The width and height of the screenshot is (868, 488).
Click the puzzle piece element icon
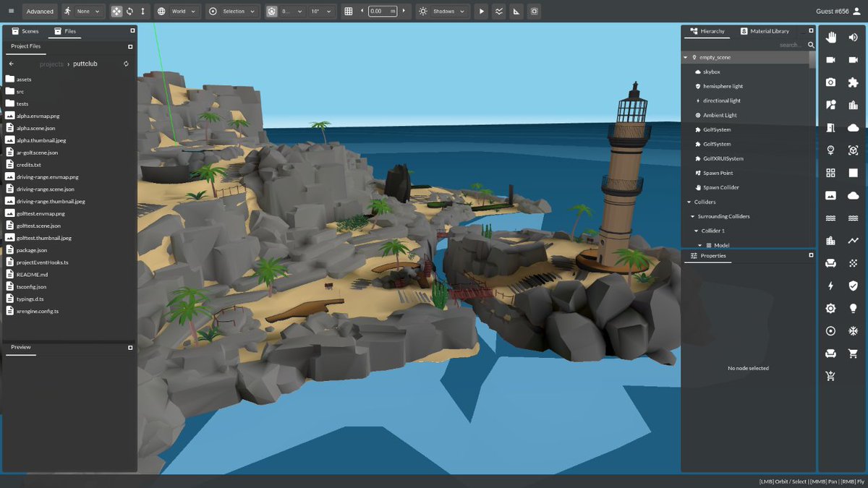(x=854, y=82)
